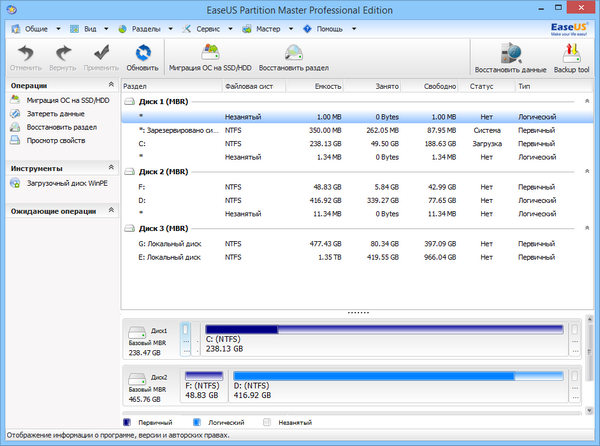Select the F: partition row

point(357,187)
